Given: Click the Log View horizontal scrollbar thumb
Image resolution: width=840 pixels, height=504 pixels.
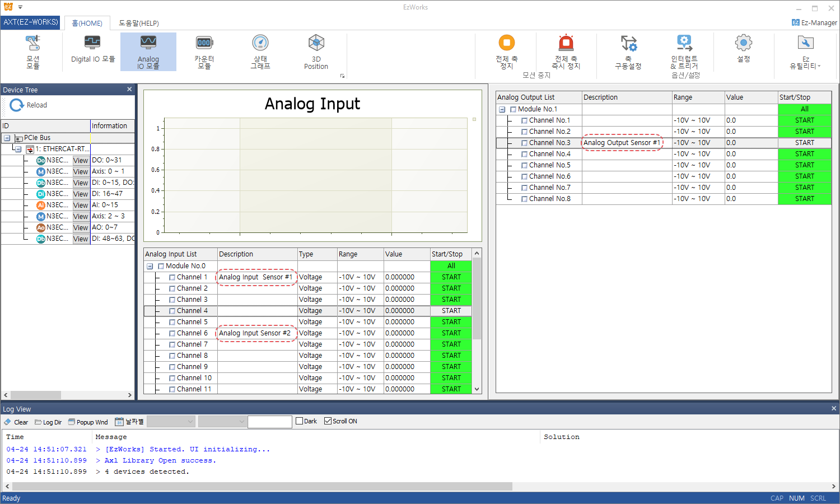Looking at the screenshot, I should point(262,487).
